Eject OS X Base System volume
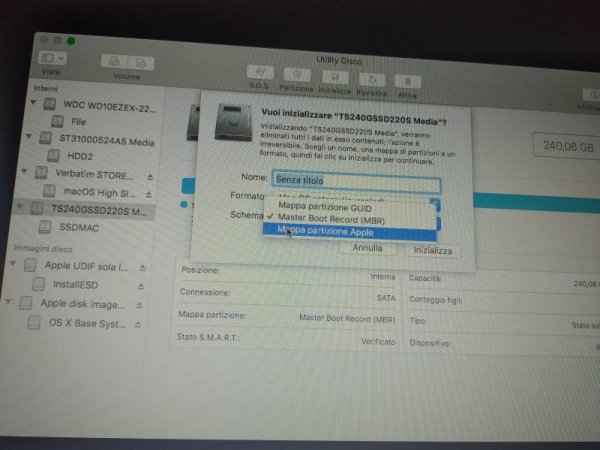 [138, 324]
